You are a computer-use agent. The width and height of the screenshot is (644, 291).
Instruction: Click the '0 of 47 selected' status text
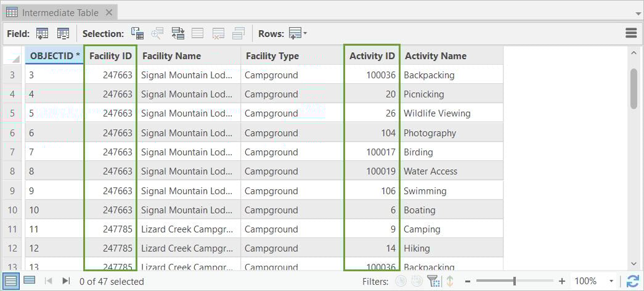coord(112,281)
